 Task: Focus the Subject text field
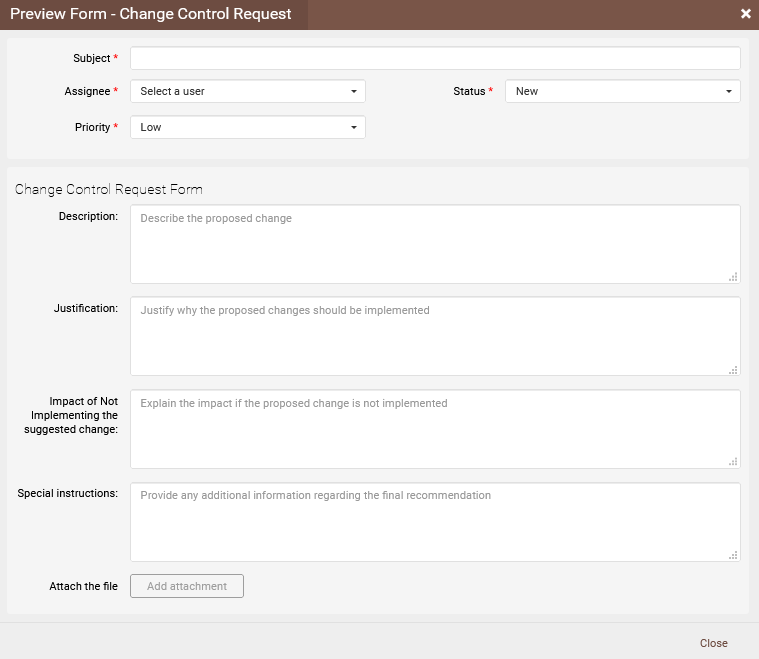tap(435, 58)
